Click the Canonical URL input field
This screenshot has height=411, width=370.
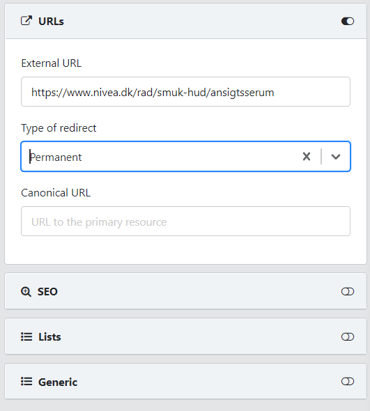pyautogui.click(x=186, y=221)
